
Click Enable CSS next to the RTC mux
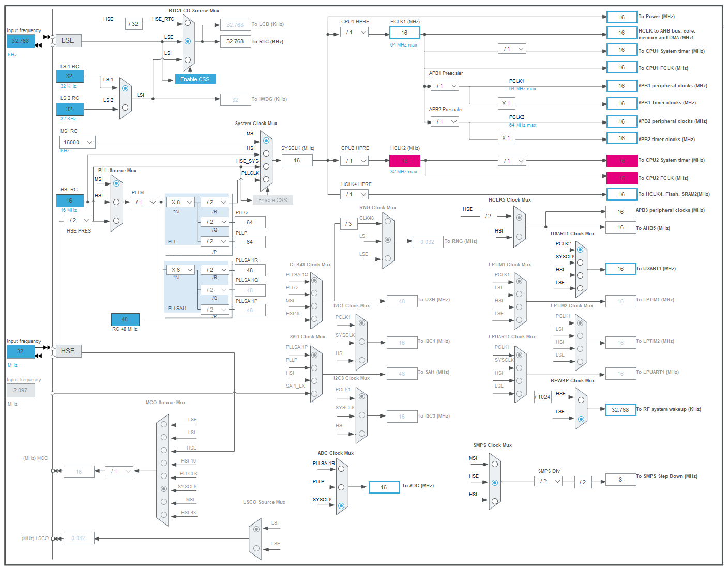coord(195,79)
